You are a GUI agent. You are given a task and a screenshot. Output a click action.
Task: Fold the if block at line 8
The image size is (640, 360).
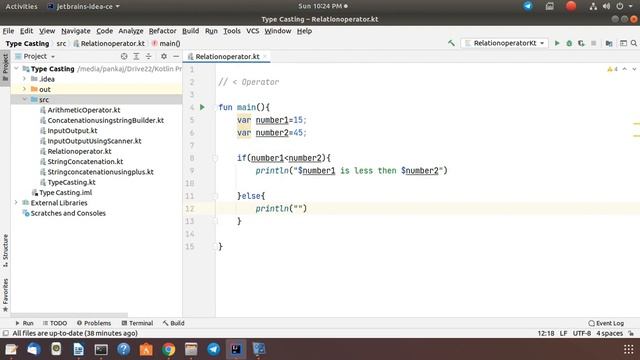click(215, 158)
